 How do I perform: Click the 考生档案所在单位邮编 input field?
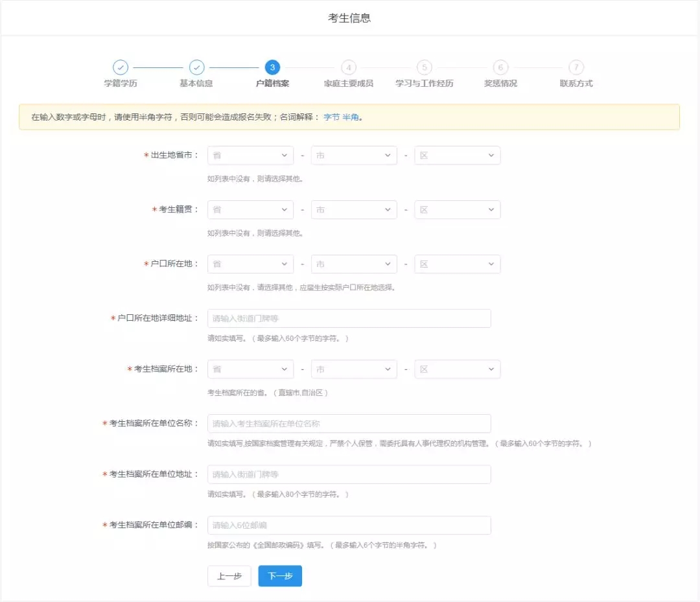[x=349, y=525]
